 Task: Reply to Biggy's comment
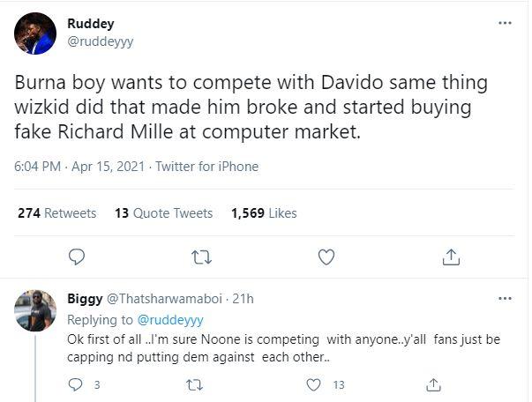[x=75, y=384]
